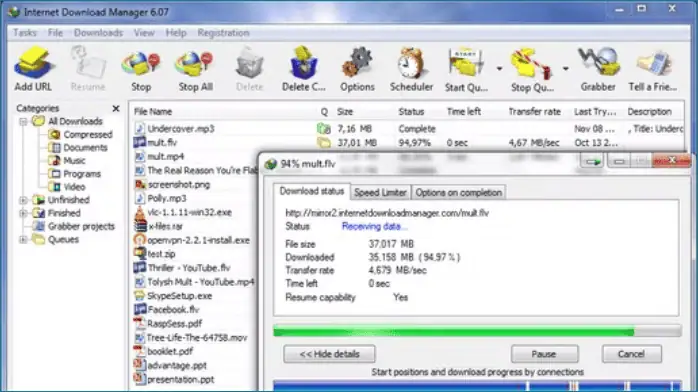The height and width of the screenshot is (392, 698).
Task: Select the presentation.ppt file
Action: (174, 380)
